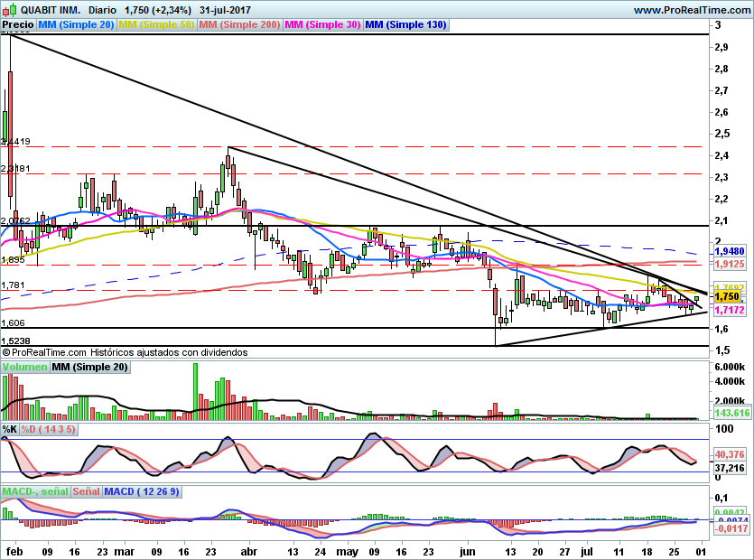754x560 pixels.
Task: Click the Volumen panel label
Action: tap(25, 367)
